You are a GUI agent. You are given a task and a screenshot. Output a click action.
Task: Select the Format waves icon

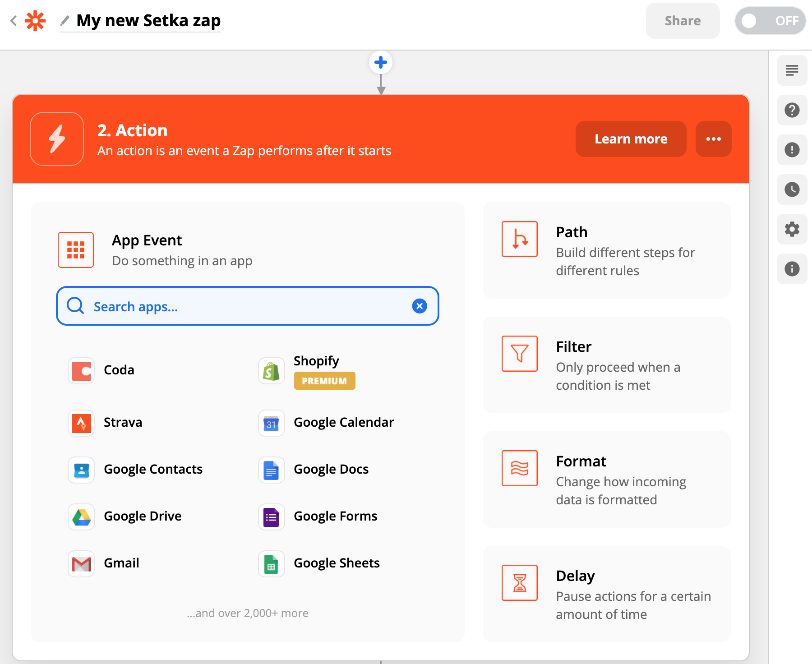[x=520, y=468]
